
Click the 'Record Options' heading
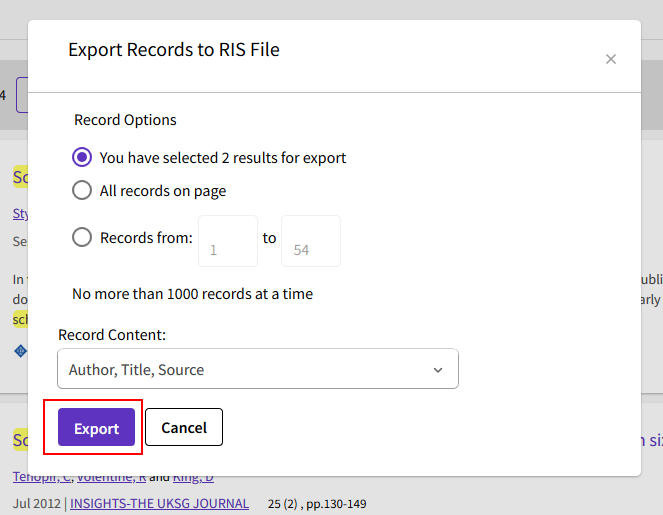click(125, 120)
